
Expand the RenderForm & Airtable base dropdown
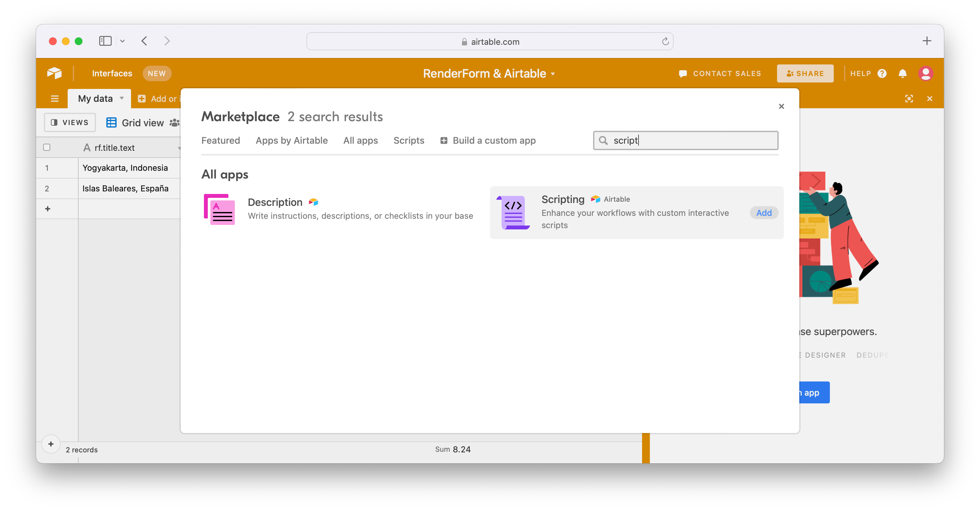[553, 74]
